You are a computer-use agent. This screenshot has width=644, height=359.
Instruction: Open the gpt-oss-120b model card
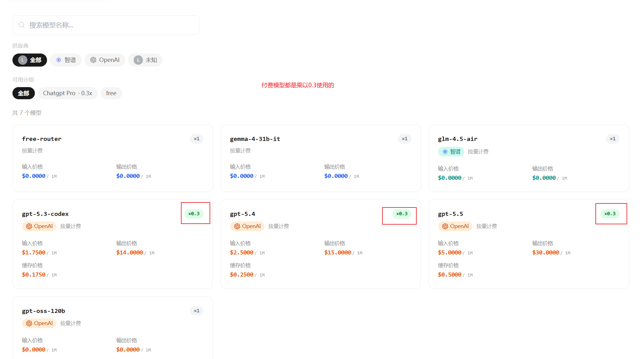(113, 328)
